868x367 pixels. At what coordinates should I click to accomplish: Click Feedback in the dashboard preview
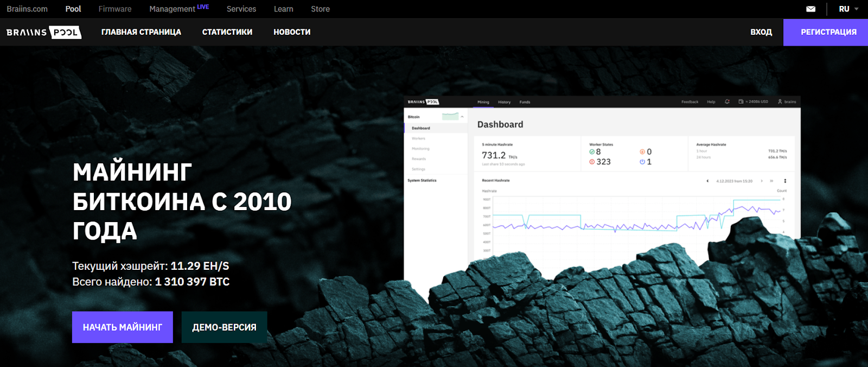click(690, 102)
